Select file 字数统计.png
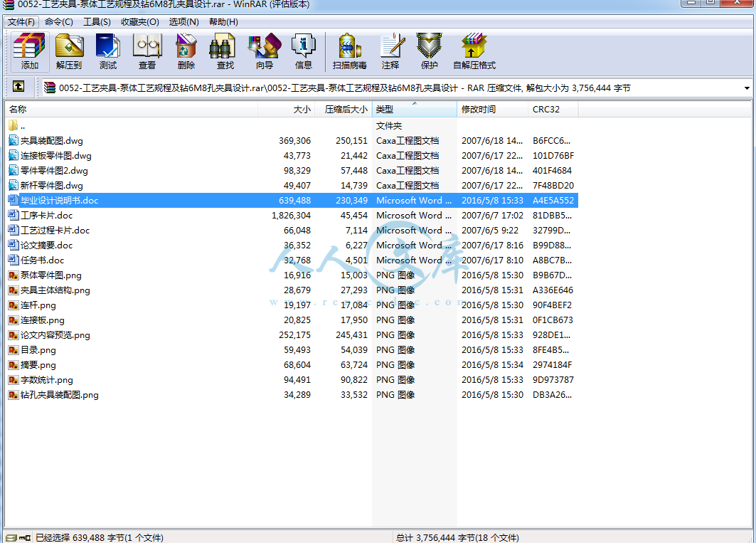Screen dimensions: 756x543 pos(47,380)
